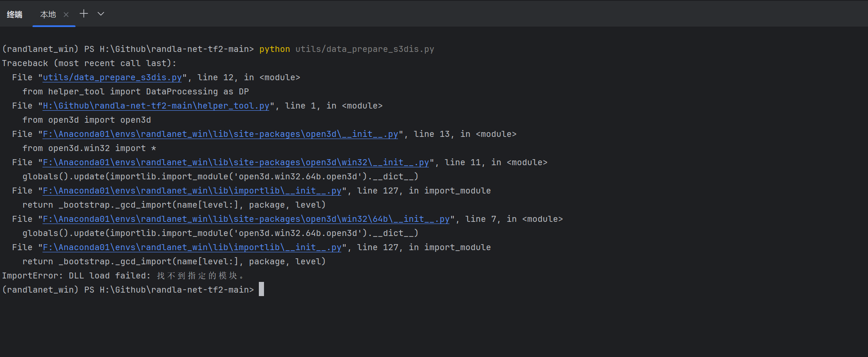
Task: Click the Traceback (most recent call last) line
Action: pyautogui.click(x=89, y=64)
